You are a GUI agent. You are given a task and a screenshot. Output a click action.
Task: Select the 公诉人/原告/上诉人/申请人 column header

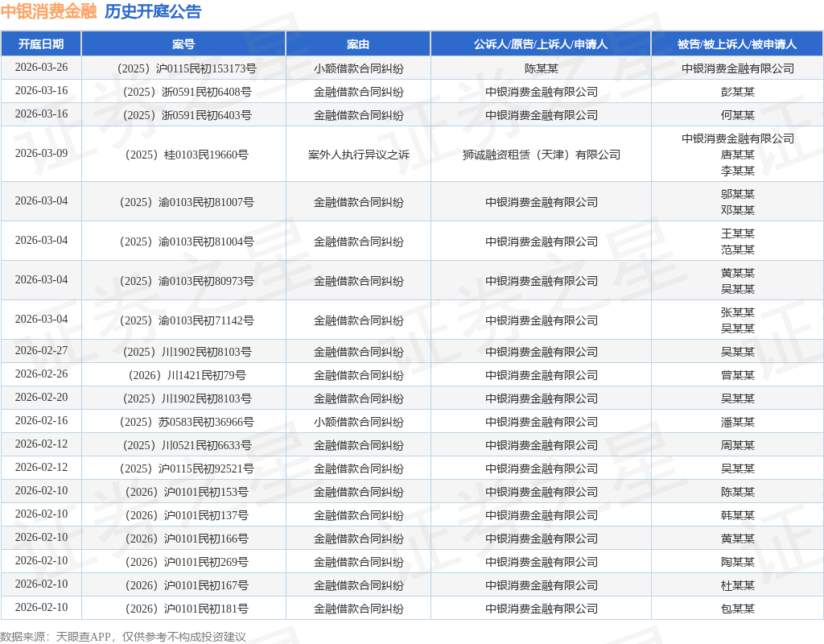[x=541, y=44]
